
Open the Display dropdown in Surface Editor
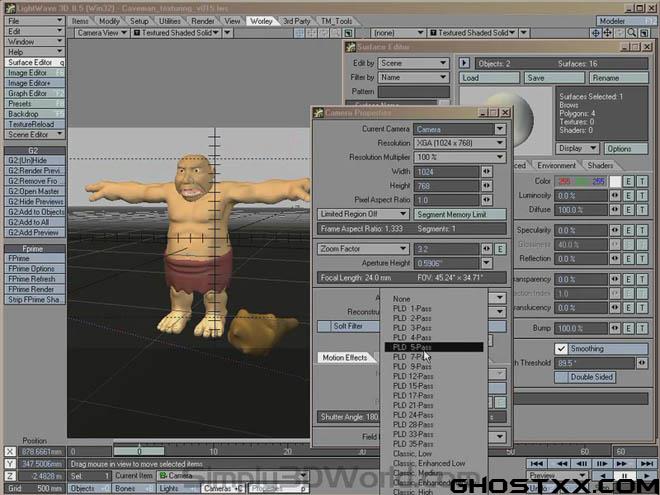(x=578, y=149)
